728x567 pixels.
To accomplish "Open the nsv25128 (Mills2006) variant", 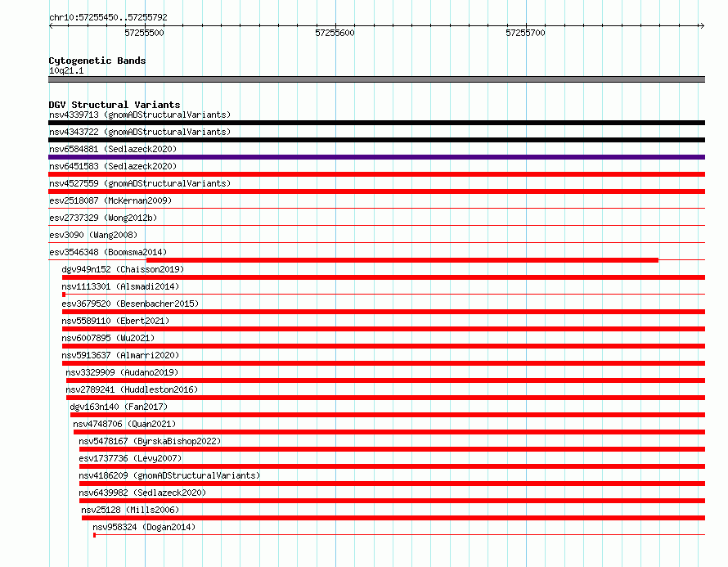I will [130, 510].
